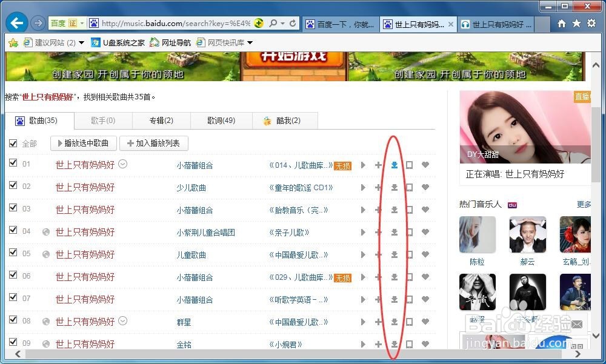
Task: Switch to the 专辑(2) tab
Action: click(x=162, y=121)
